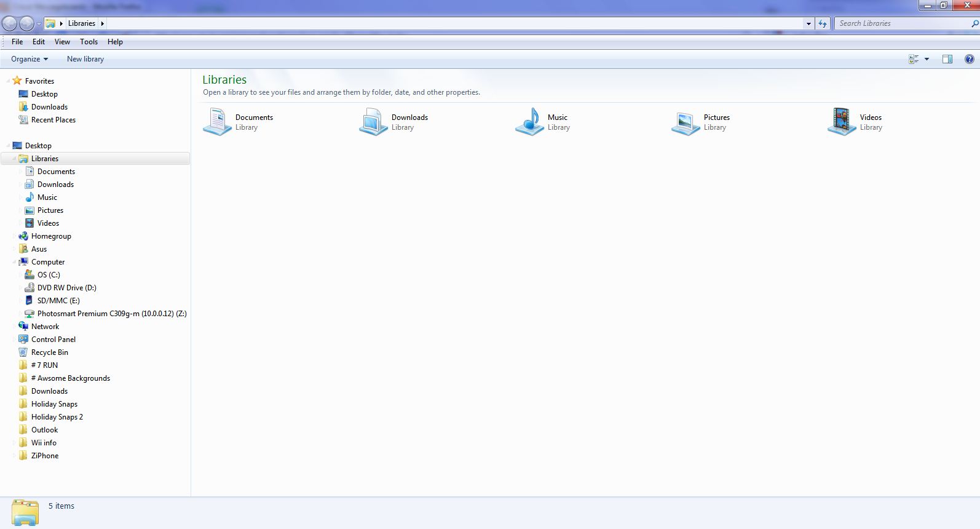Click the Network icon in sidebar
The height and width of the screenshot is (529, 980).
[23, 327]
